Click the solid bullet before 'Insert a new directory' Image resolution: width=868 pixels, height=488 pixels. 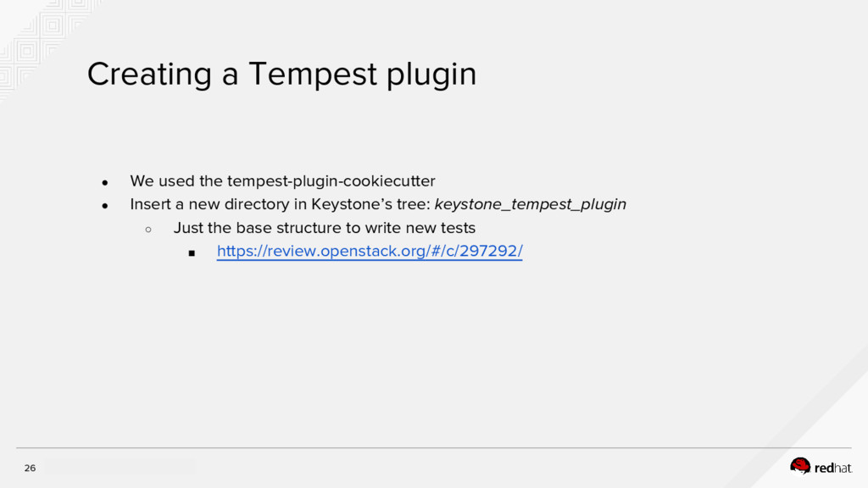point(104,206)
